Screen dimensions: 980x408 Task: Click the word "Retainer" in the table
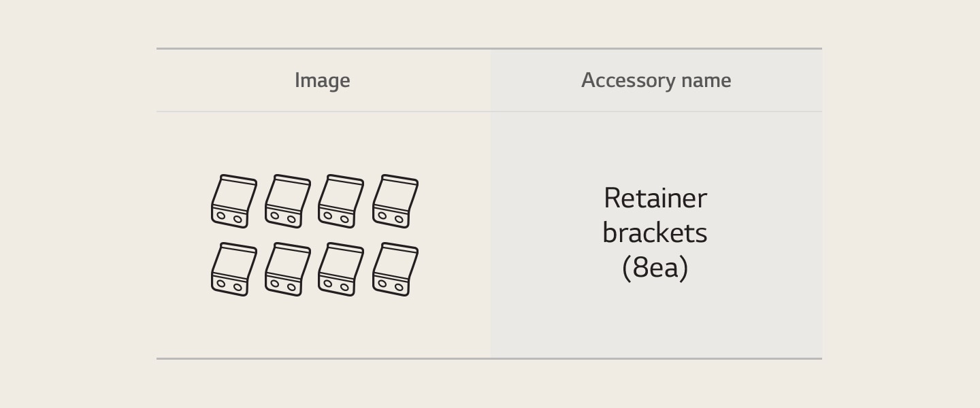pos(655,199)
